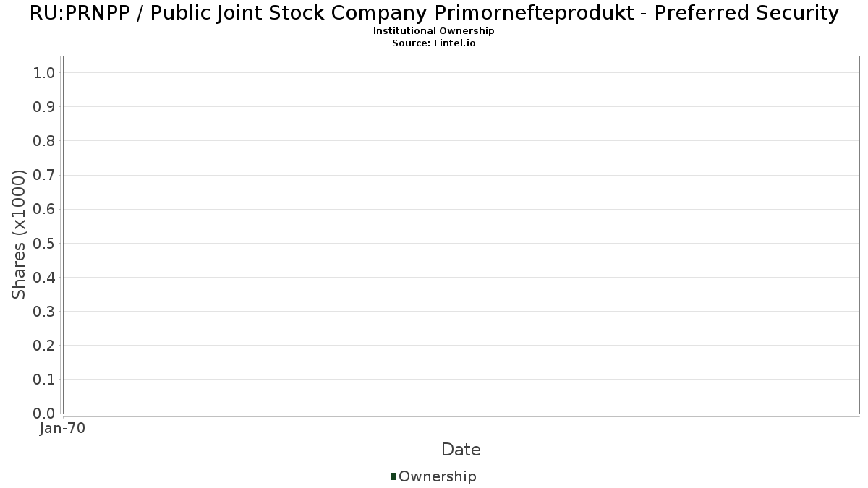
Task: Click the empty chart plot area
Action: (x=461, y=235)
